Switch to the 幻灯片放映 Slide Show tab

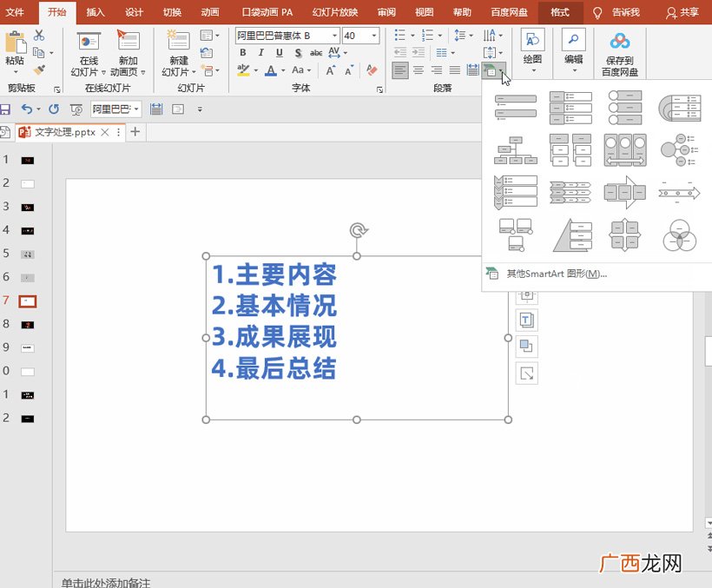(335, 12)
